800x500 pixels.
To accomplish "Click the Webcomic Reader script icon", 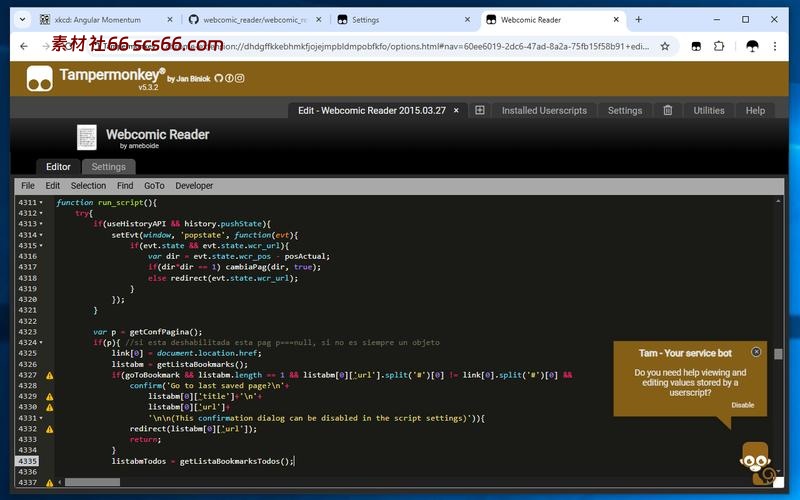I will click(x=87, y=138).
